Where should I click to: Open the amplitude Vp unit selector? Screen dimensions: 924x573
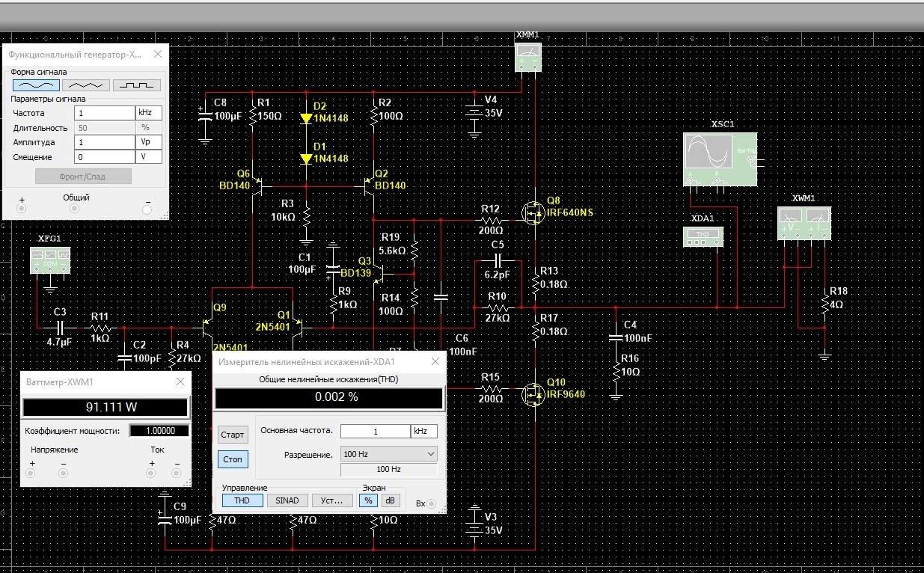148,142
